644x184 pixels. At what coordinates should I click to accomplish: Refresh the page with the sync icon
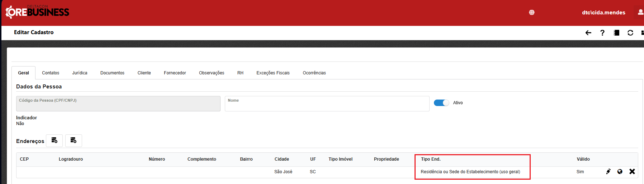point(630,33)
